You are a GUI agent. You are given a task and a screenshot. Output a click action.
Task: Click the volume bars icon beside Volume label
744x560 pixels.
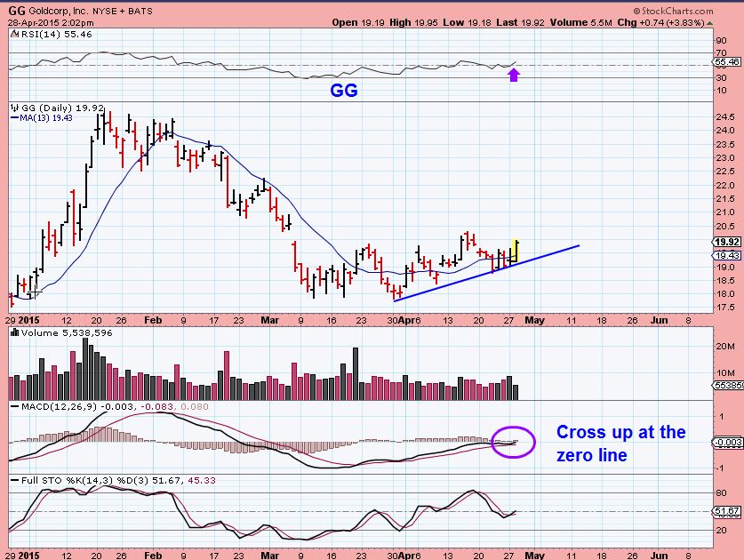click(15, 332)
